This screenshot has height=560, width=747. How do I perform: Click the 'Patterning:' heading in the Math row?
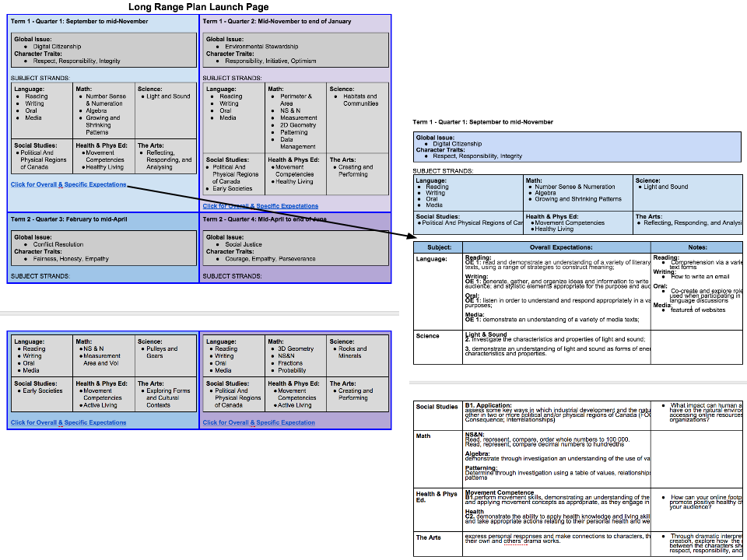pos(481,468)
